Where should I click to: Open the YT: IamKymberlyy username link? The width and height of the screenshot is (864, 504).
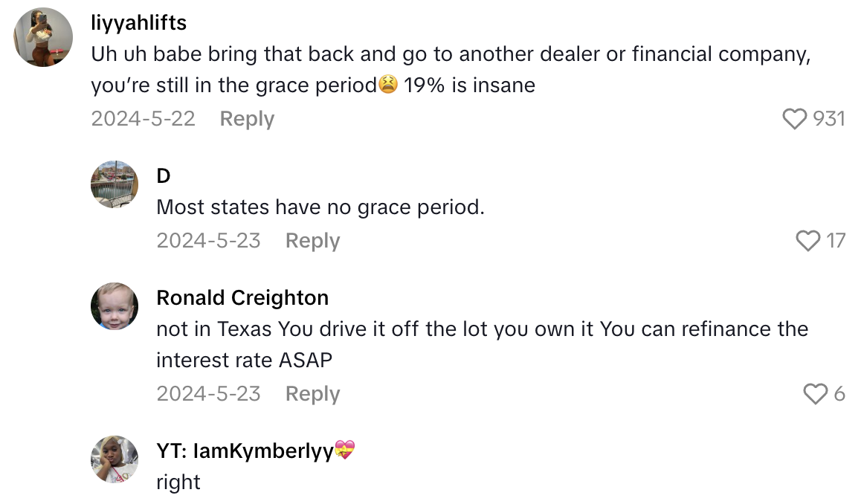[245, 450]
